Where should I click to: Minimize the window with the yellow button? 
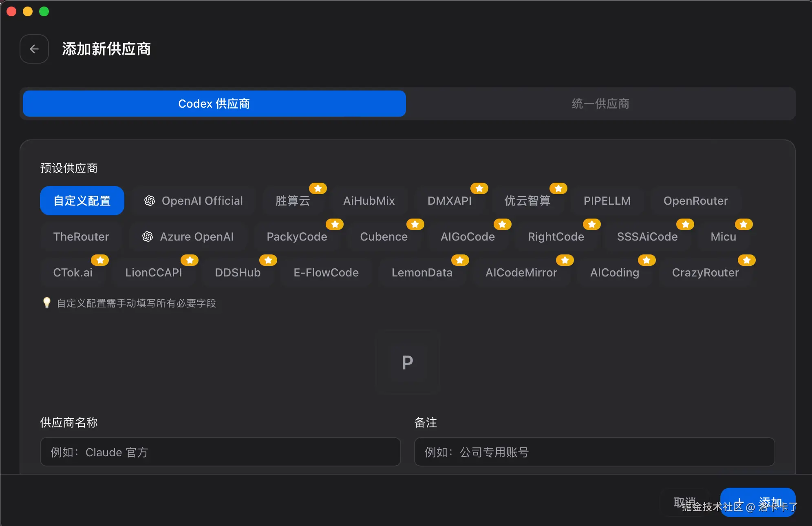[x=28, y=11]
